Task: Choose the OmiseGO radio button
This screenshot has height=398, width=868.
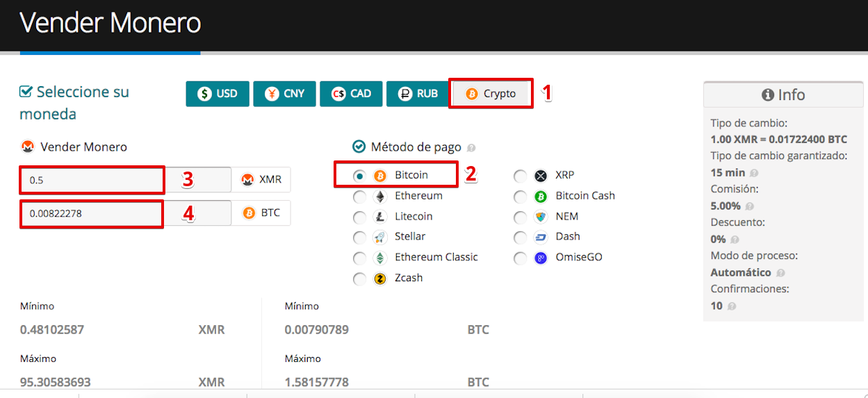Action: (521, 258)
